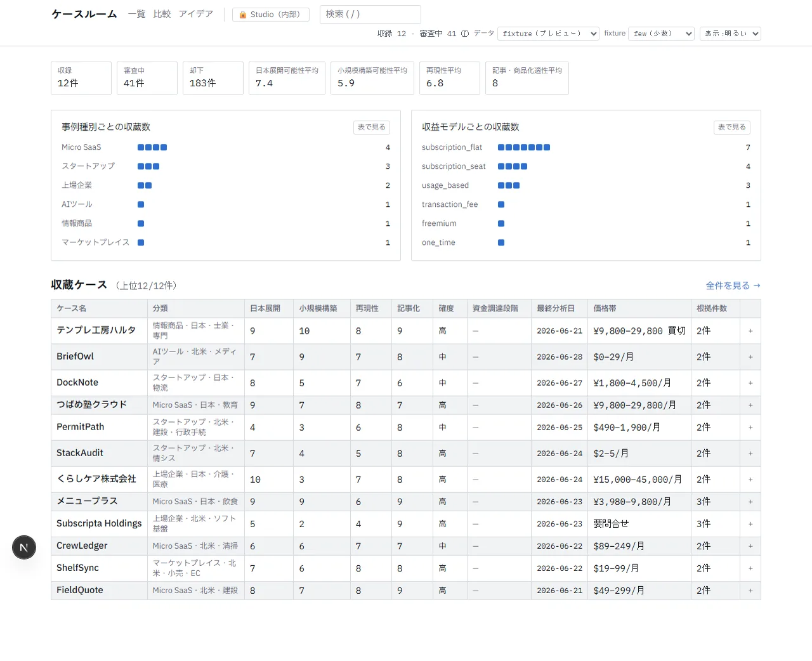Click the plus icon for DockNote
Image resolution: width=812 pixels, height=661 pixels.
pos(750,383)
